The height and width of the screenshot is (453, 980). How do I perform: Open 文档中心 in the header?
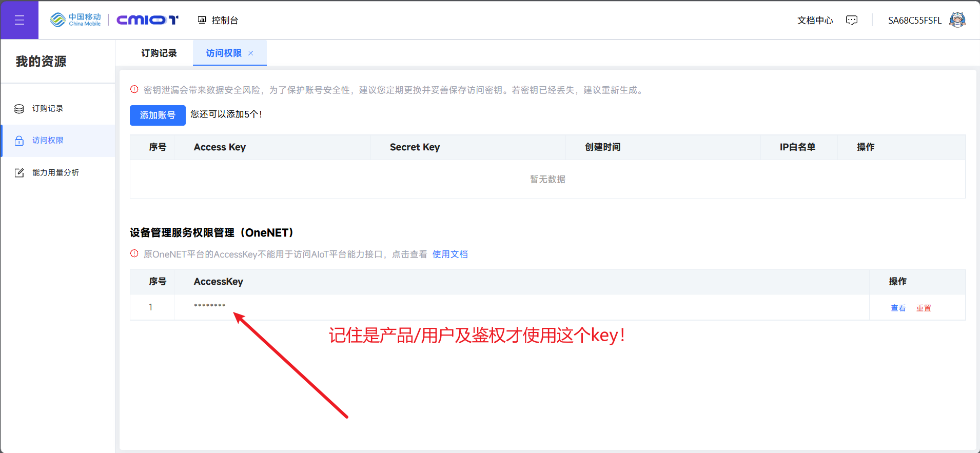click(815, 20)
